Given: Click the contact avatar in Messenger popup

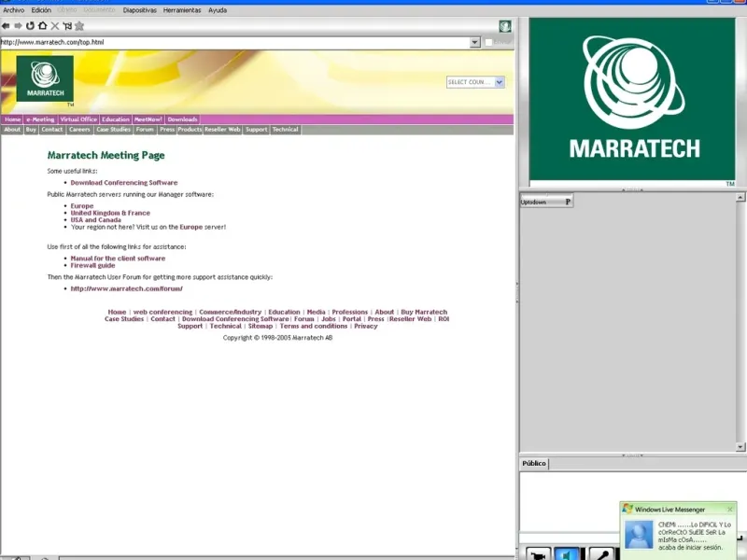Looking at the screenshot, I should (x=639, y=534).
